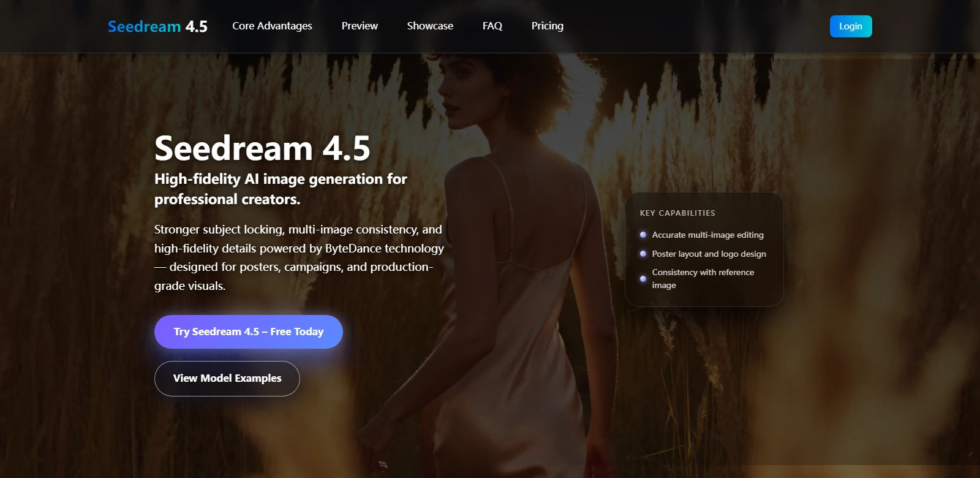Click Try Seedream 4.5 – Free Today
The image size is (980, 478).
pyautogui.click(x=249, y=332)
